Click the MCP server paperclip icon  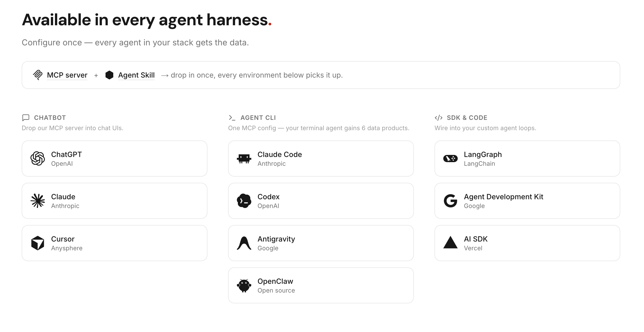coord(38,75)
